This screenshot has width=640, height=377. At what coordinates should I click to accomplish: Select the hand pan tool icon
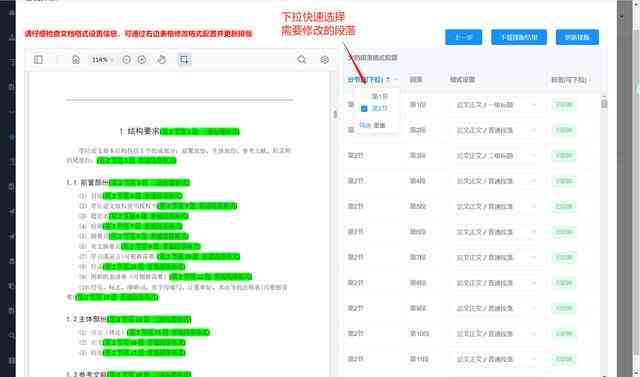pos(162,60)
